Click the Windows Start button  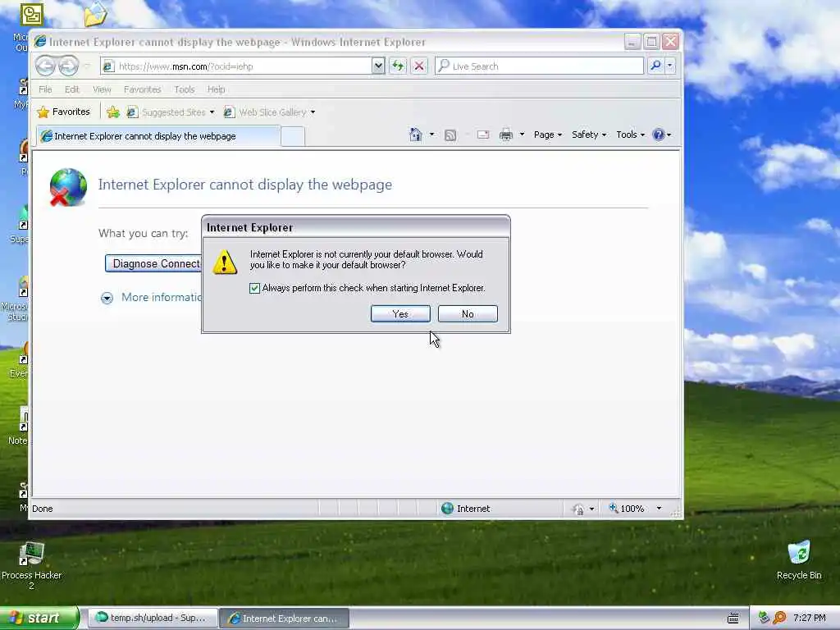click(39, 618)
